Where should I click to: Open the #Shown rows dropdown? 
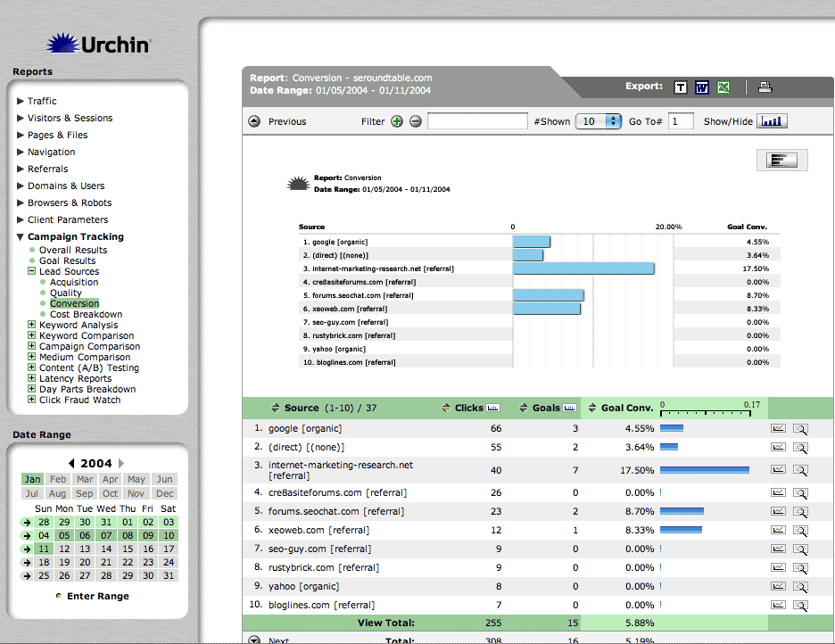(x=599, y=121)
